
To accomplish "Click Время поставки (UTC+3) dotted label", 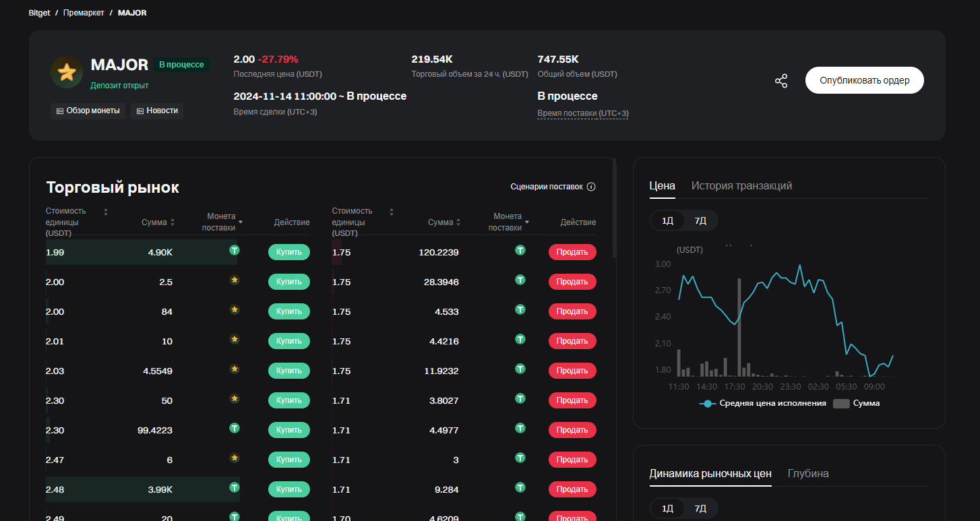I will coord(583,113).
